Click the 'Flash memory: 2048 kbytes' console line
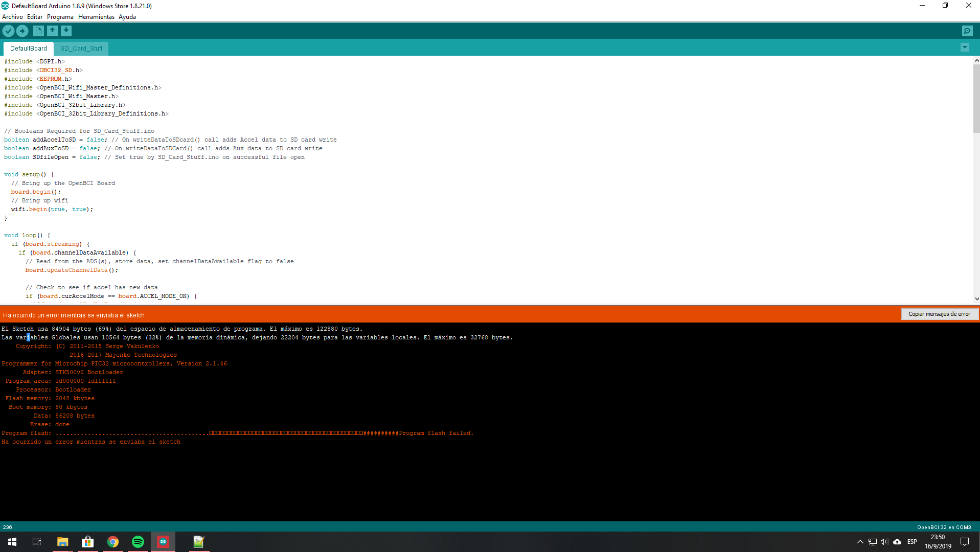Screen dimensions: 980x552 pyautogui.click(x=50, y=399)
